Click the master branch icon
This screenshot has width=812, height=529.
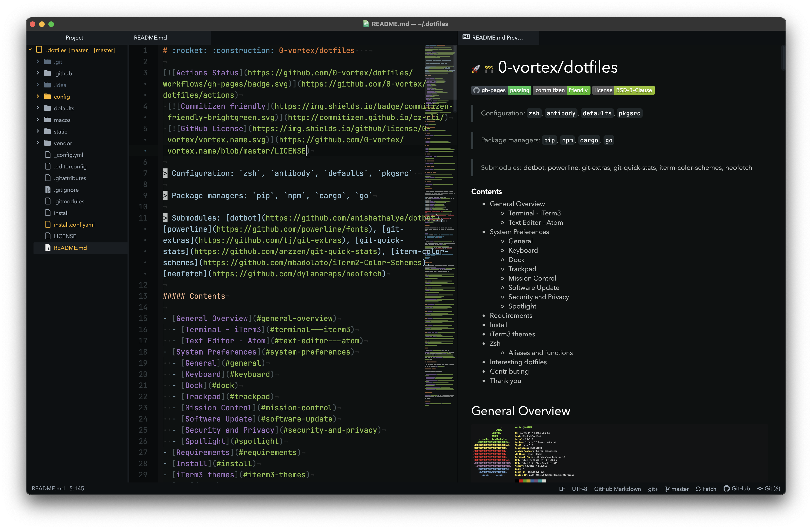tap(667, 489)
